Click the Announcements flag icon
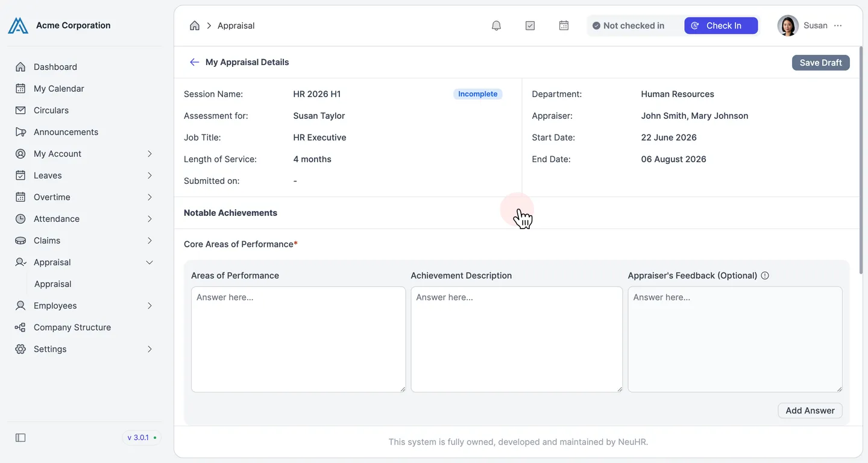The image size is (868, 463). coord(20,132)
